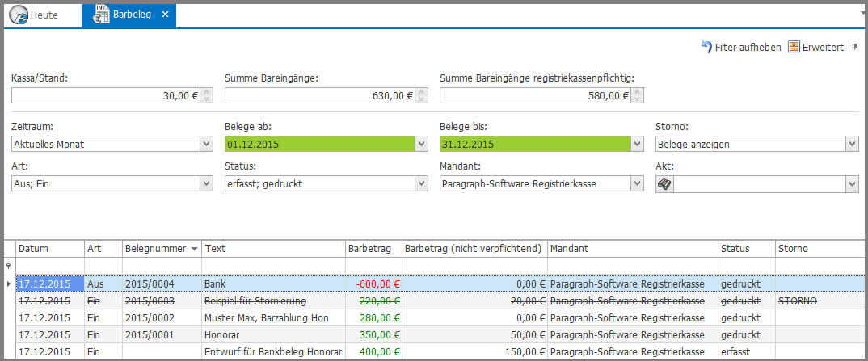The image size is (868, 361).
Task: Click Barbetrag (nicht verpflichtend) header
Action: 474,249
